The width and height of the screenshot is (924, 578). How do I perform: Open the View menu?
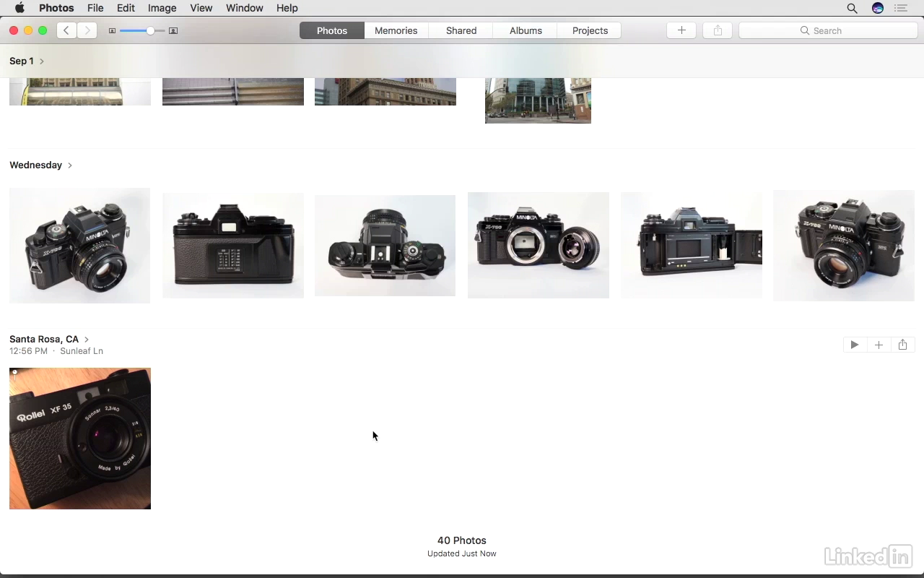point(201,8)
